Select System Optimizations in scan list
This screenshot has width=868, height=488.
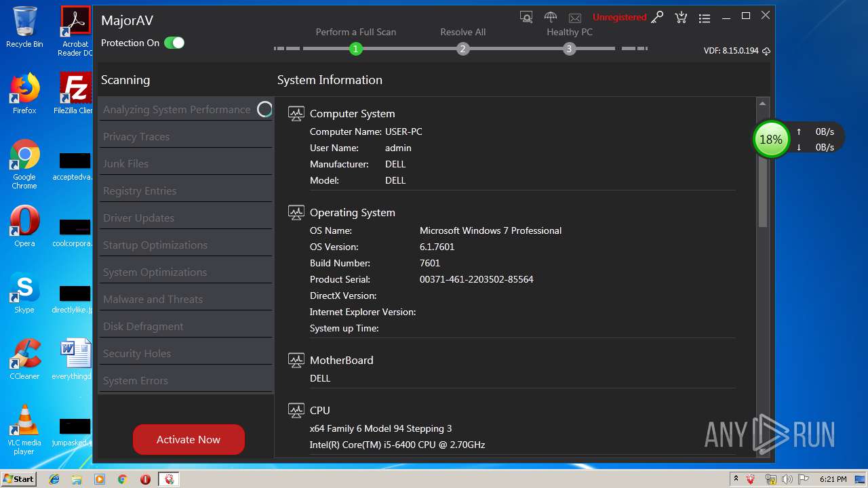[186, 272]
